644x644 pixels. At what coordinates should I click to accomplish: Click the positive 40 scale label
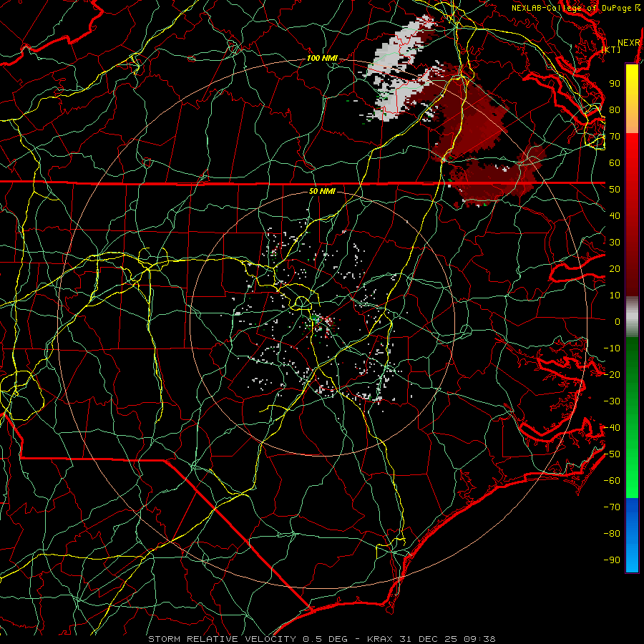tap(615, 215)
